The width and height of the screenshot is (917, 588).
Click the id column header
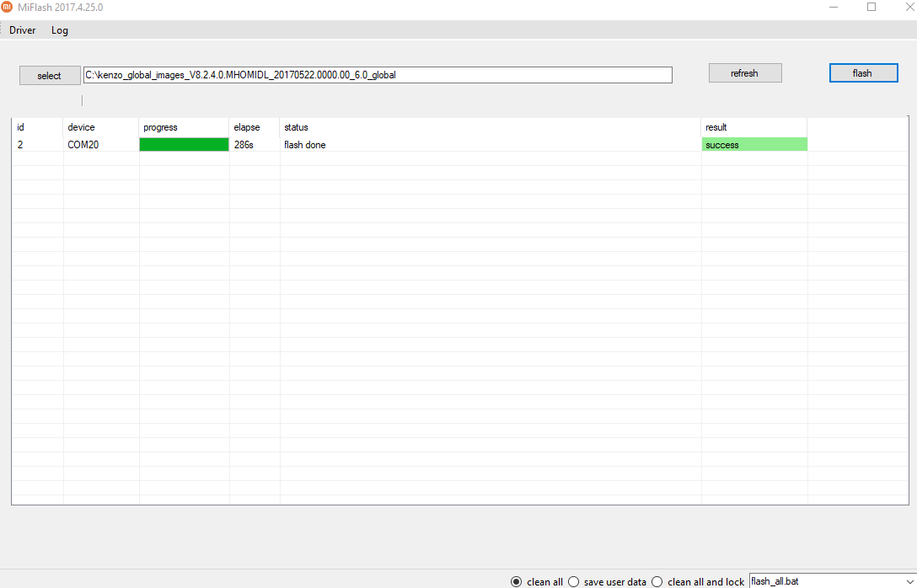click(x=37, y=127)
